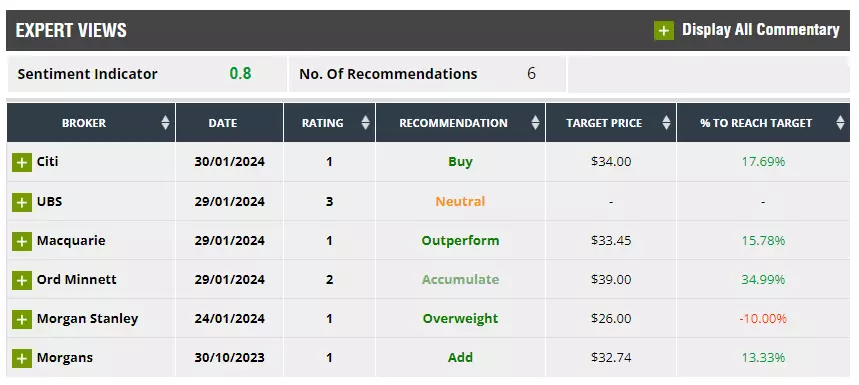
Task: Click the Ord Minnett $39.00 target price
Action: tap(611, 279)
